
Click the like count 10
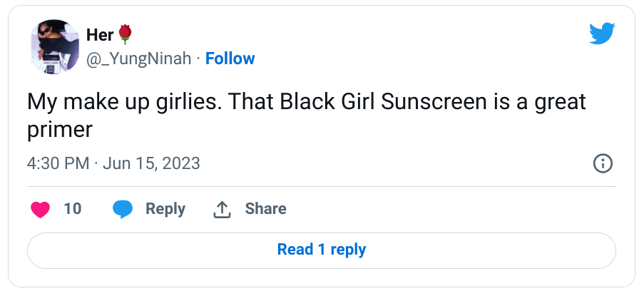click(73, 209)
